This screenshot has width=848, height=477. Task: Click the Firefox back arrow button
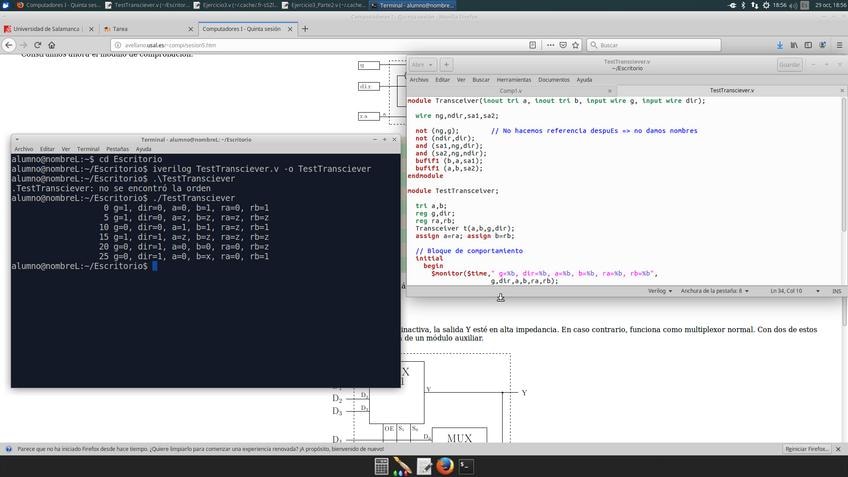pyautogui.click(x=9, y=45)
